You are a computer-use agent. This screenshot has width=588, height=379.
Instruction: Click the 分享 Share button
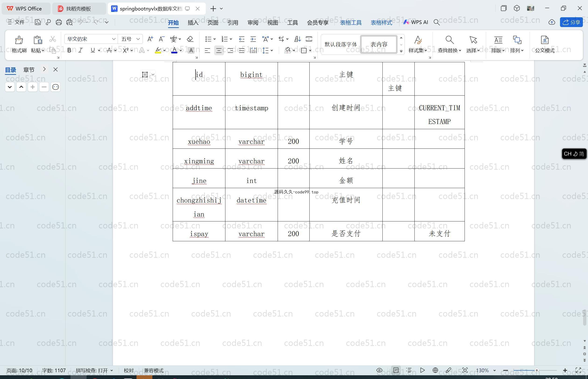coord(571,22)
